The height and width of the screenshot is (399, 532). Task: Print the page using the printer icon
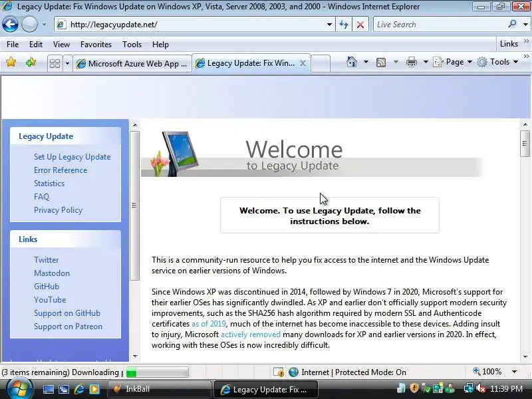coord(412,62)
